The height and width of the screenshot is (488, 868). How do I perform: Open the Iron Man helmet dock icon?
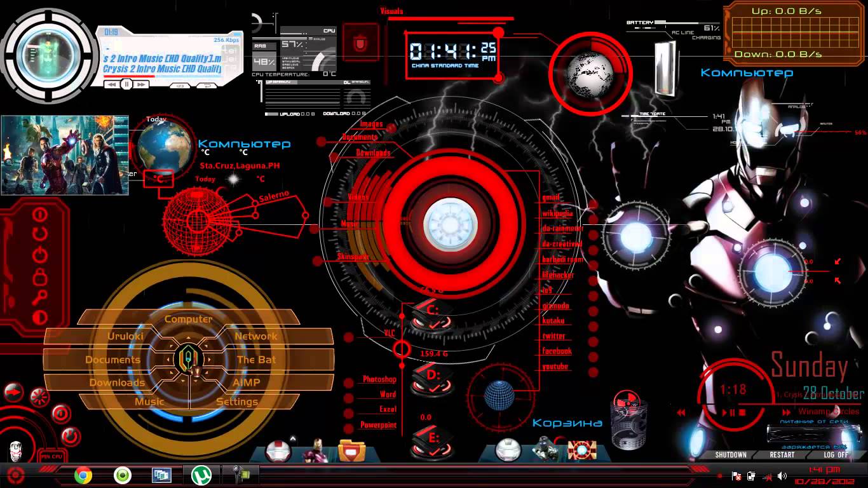pos(278,451)
